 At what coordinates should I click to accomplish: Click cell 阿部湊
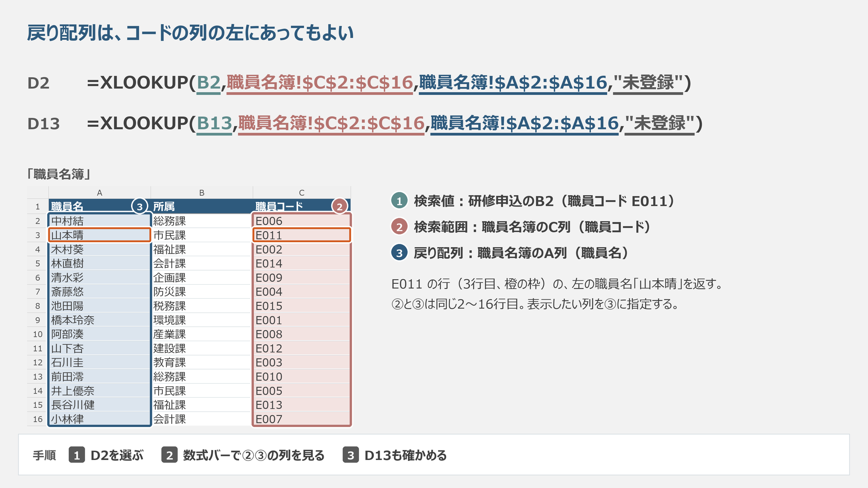click(x=99, y=334)
